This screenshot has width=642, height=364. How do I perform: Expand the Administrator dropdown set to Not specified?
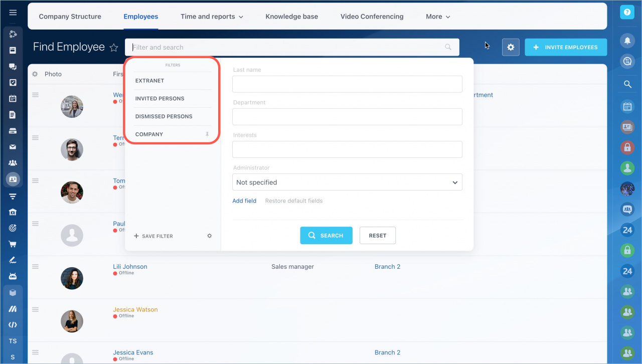(347, 182)
